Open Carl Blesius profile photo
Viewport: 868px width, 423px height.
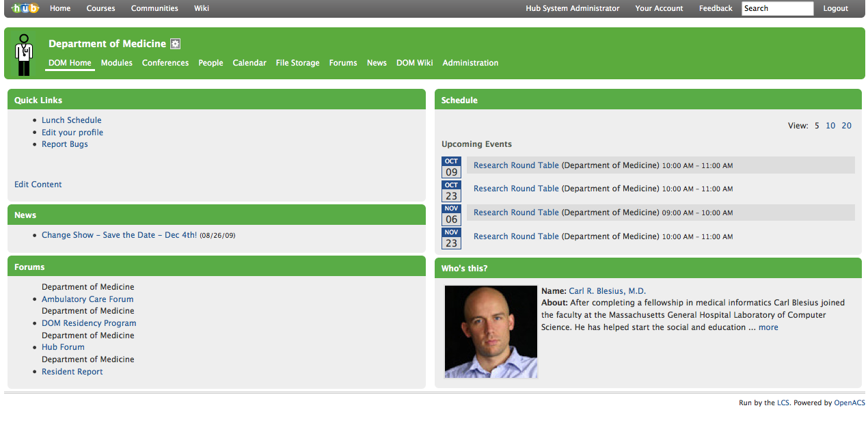tap(491, 331)
